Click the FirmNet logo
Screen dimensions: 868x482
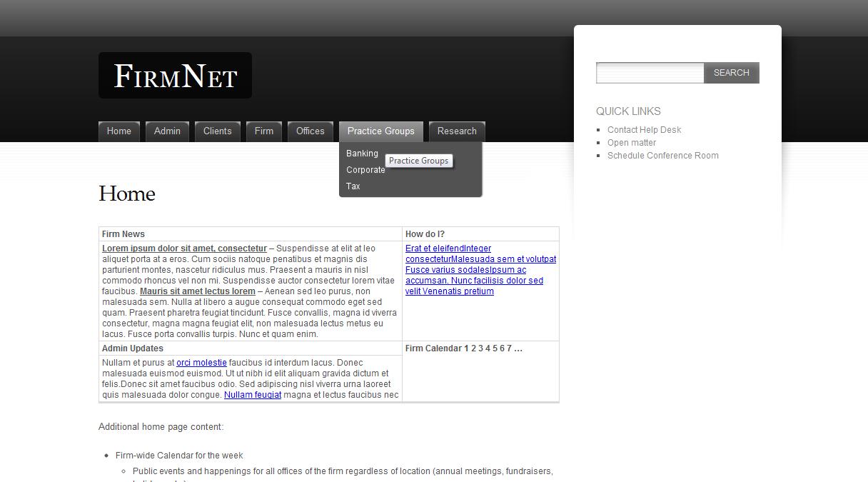175,76
